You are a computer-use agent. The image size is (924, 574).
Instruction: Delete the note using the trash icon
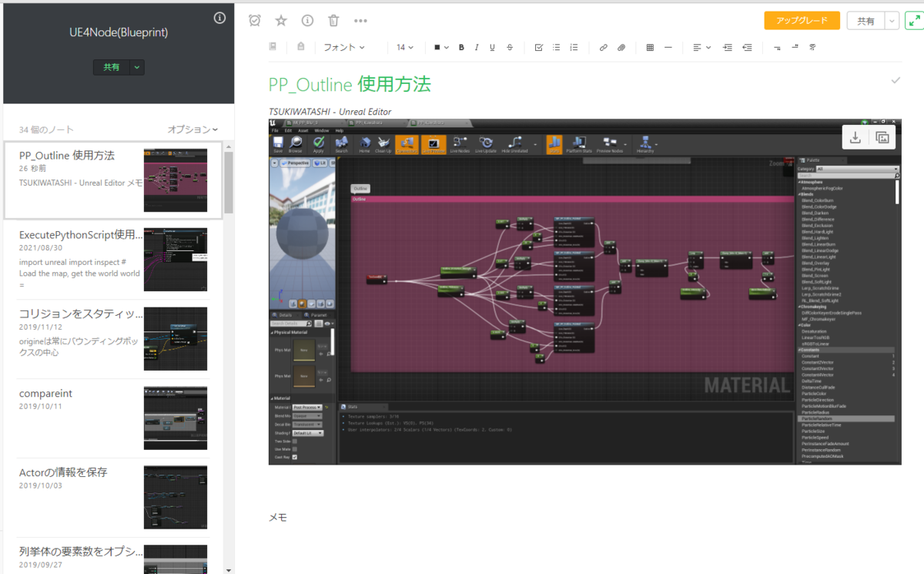coord(333,21)
